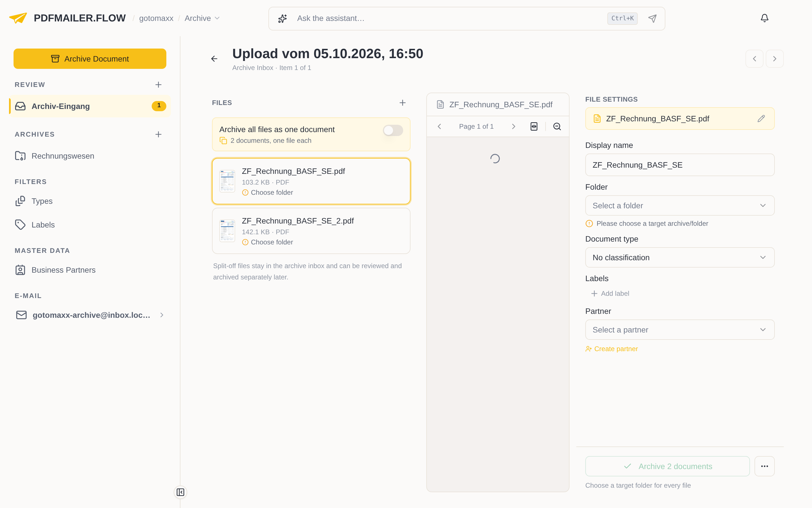Open the Types filter
812x508 pixels.
90,201
